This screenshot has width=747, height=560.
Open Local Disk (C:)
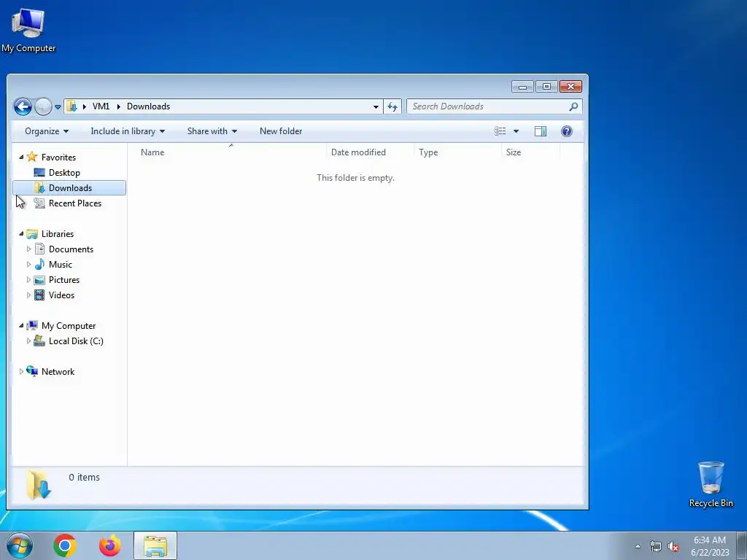point(76,341)
